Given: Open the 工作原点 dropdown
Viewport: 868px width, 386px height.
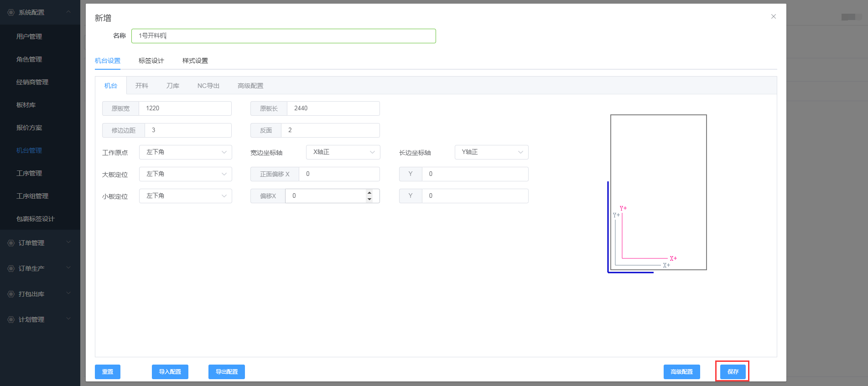Looking at the screenshot, I should click(x=186, y=152).
